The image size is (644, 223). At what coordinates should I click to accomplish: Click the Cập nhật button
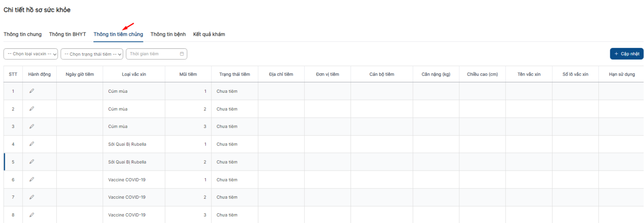tap(627, 54)
